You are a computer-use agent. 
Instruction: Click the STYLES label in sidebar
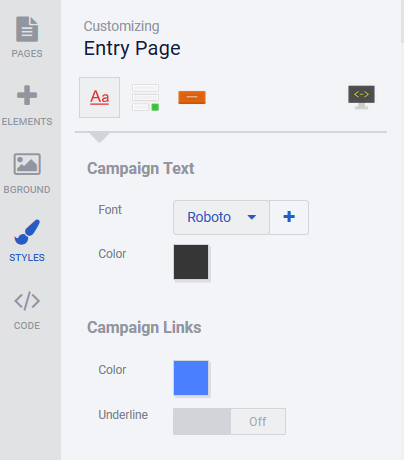coord(27,258)
